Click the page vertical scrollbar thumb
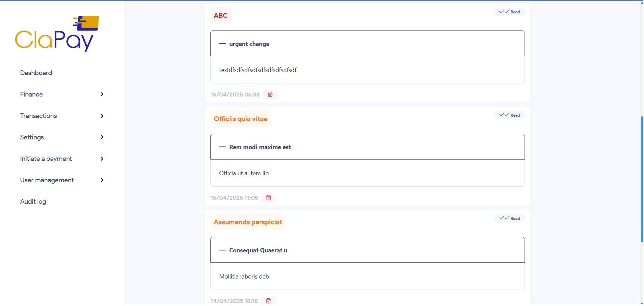The width and height of the screenshot is (644, 306). click(x=642, y=179)
